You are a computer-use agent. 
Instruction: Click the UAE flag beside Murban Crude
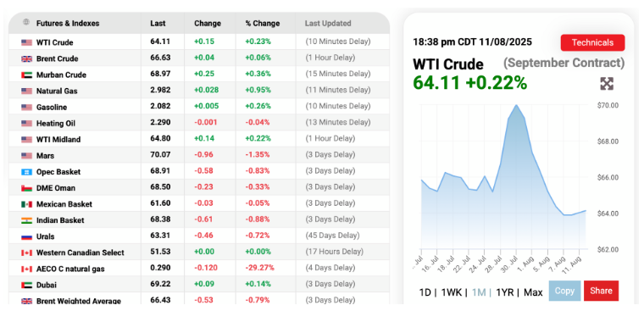[27, 75]
